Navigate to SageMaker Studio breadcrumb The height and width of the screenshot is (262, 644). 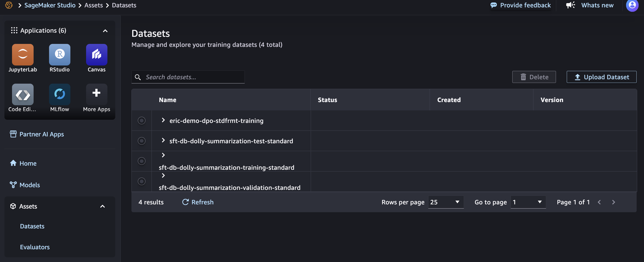click(x=50, y=5)
